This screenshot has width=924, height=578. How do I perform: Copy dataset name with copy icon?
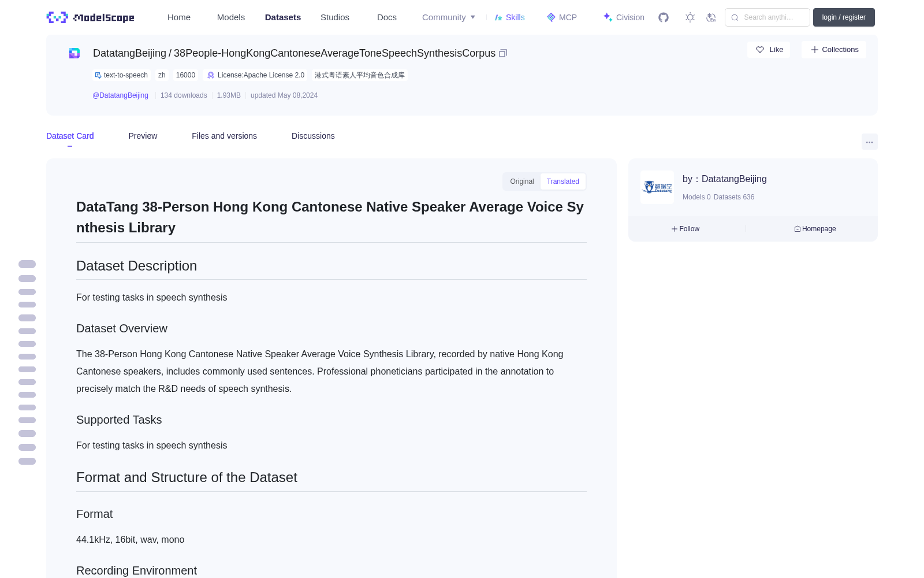503,53
